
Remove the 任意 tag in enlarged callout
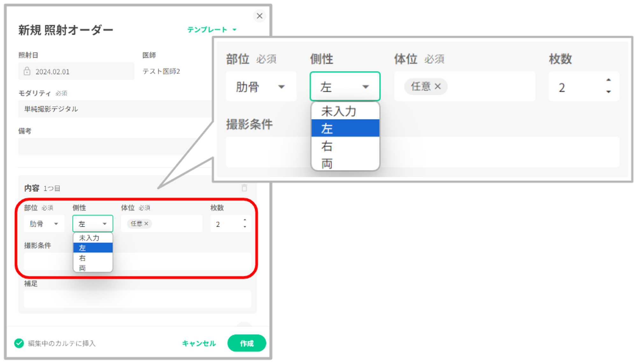coord(438,86)
